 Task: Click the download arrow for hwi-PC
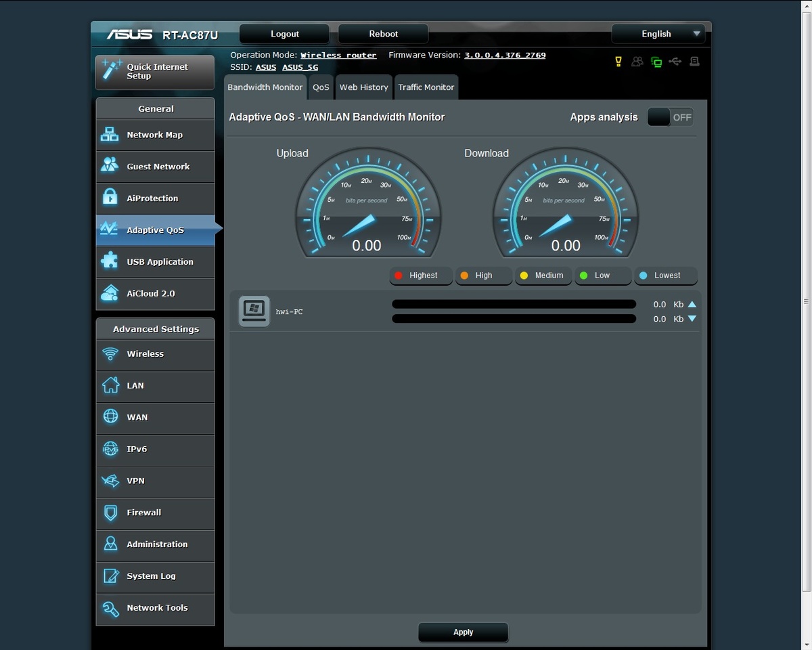click(692, 319)
